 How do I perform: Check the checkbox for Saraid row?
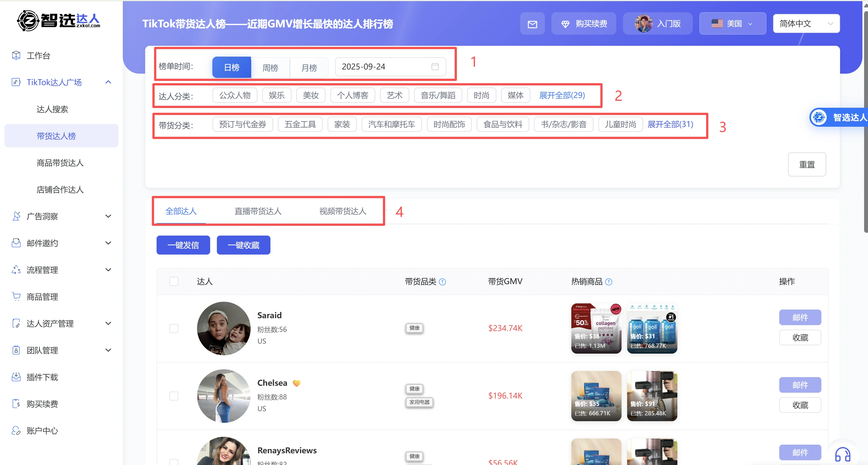[174, 328]
